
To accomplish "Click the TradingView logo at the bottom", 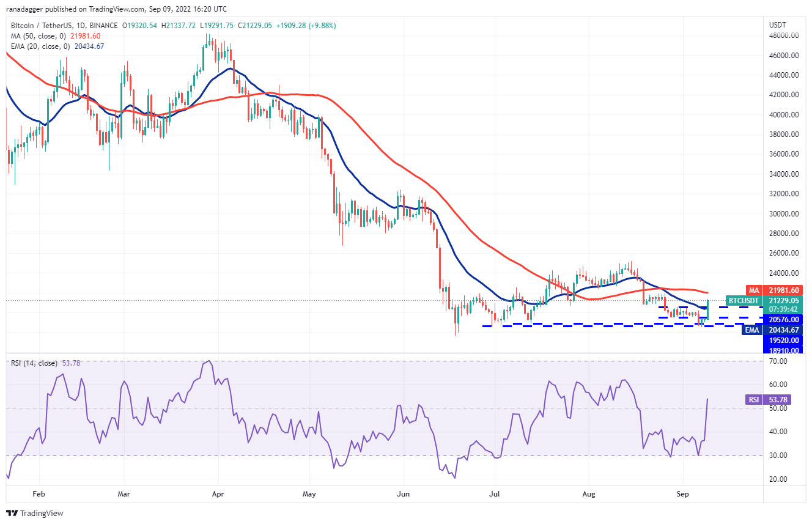I will click(x=35, y=513).
